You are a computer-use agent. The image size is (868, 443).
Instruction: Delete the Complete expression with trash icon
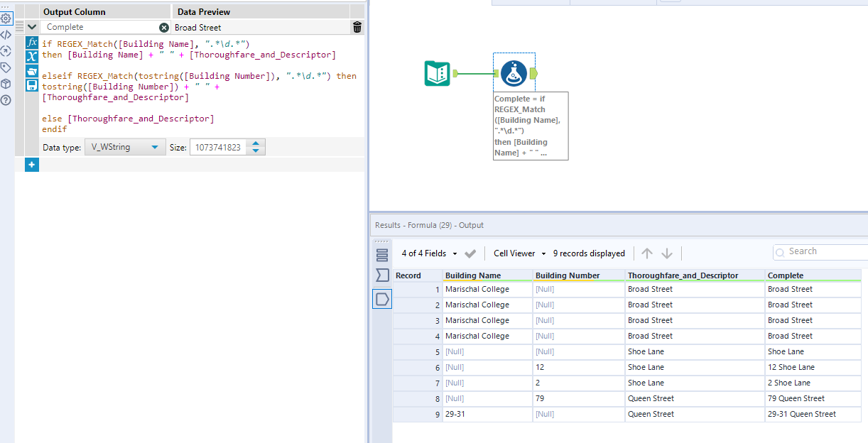357,27
